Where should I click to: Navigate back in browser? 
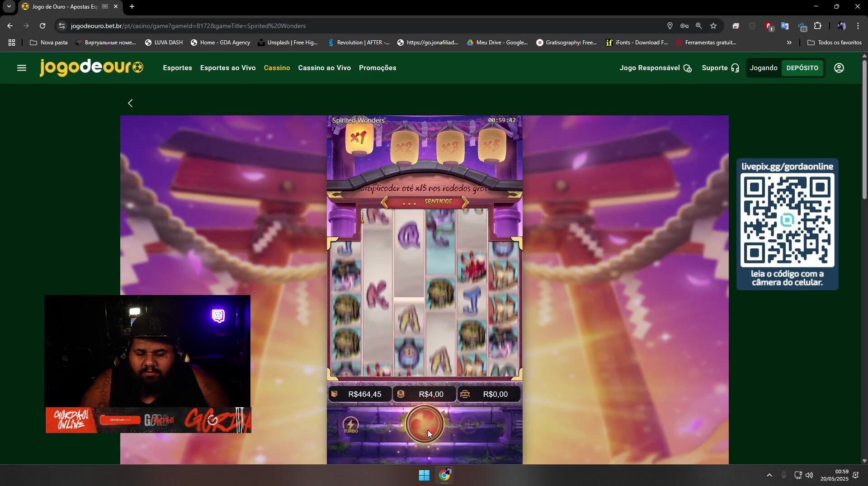(x=10, y=26)
